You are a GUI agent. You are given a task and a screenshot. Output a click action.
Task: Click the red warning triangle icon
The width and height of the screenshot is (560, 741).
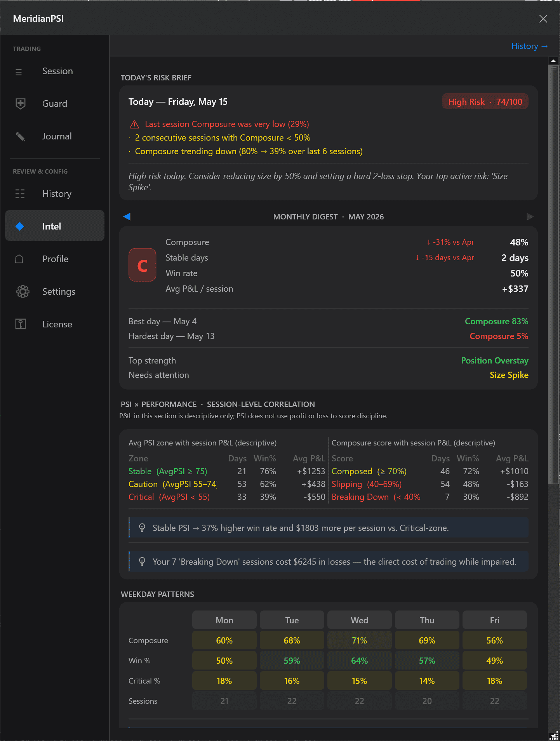click(134, 124)
